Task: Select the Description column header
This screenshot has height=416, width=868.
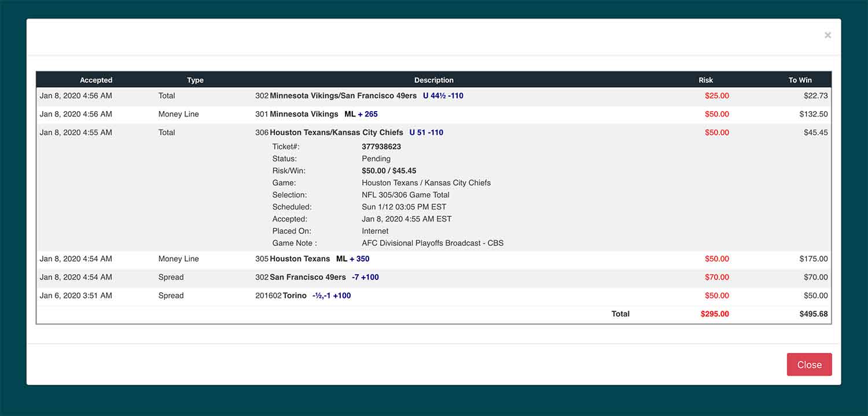Action: pyautogui.click(x=434, y=80)
